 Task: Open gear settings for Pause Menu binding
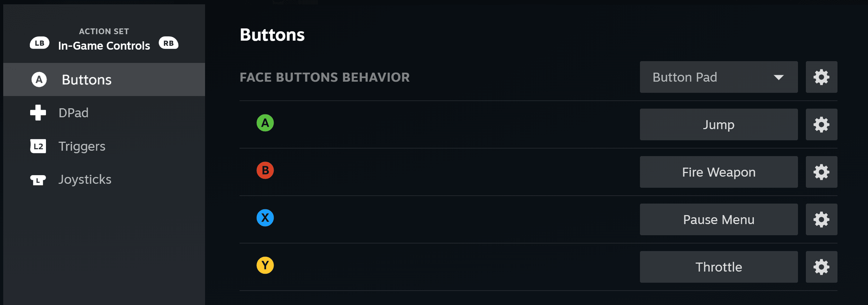coord(821,219)
